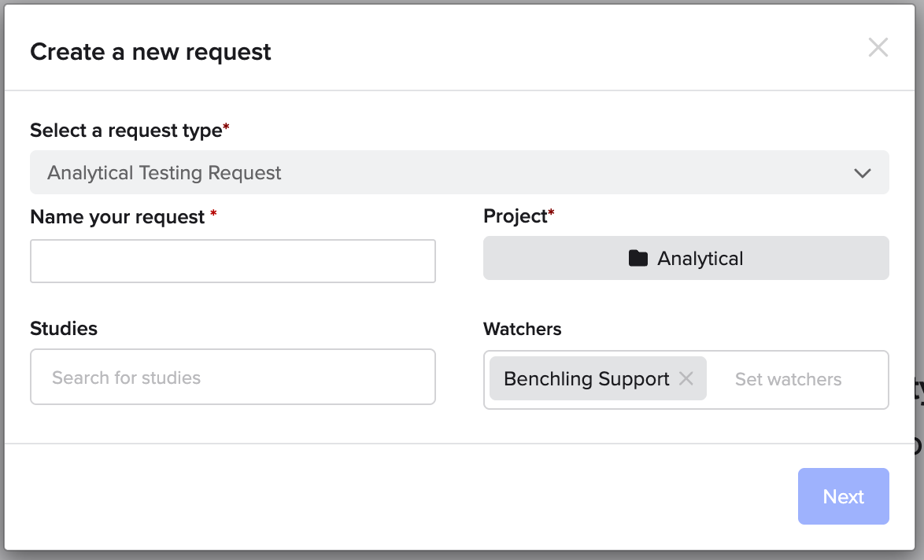Select the Benchling Support chip label

pyautogui.click(x=586, y=379)
